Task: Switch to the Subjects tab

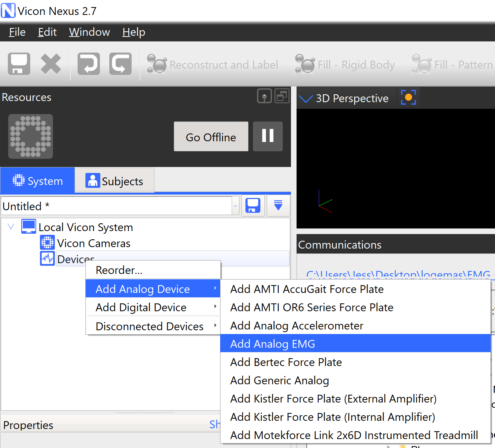Action: pos(115,181)
